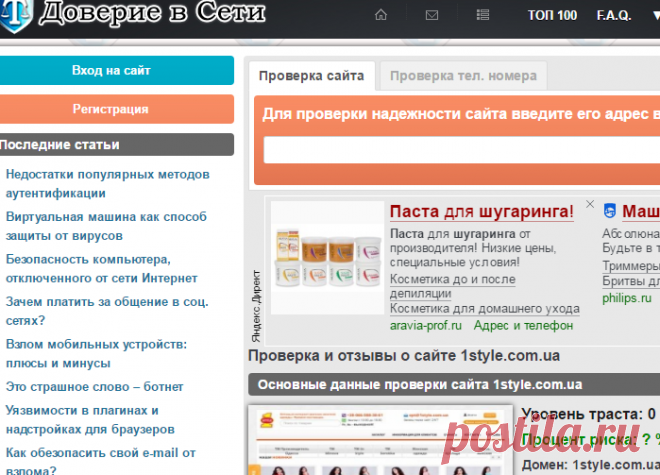
Task: Open article Уязвимости в плагинах и надстройках
Action: point(90,420)
